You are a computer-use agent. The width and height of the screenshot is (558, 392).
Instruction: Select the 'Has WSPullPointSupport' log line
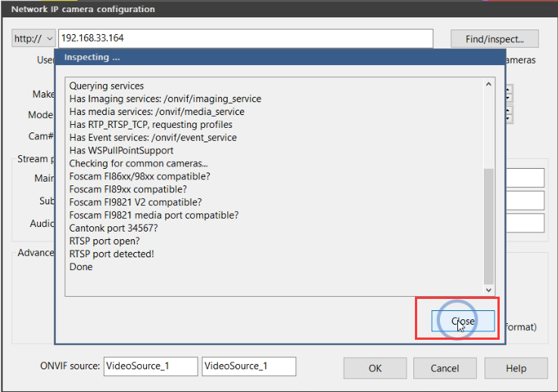click(121, 151)
